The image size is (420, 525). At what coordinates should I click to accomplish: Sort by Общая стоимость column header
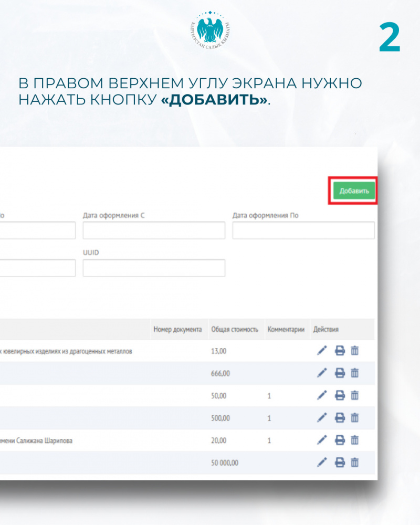click(235, 330)
